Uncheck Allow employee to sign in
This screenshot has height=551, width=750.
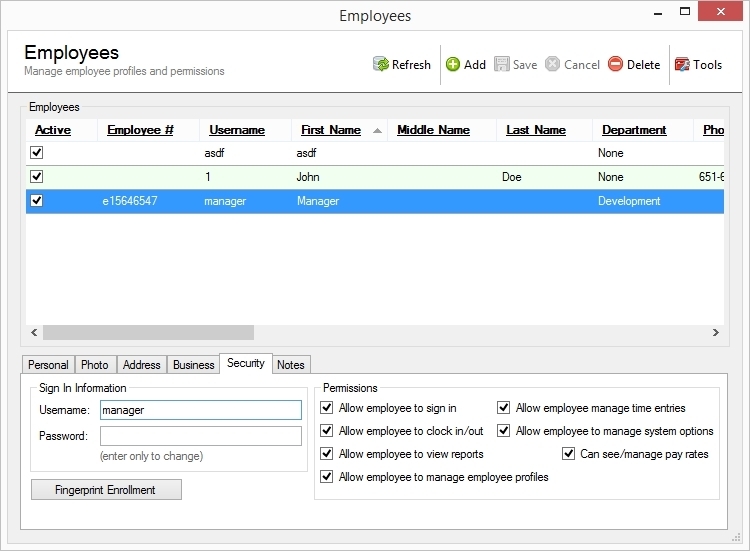pyautogui.click(x=327, y=408)
